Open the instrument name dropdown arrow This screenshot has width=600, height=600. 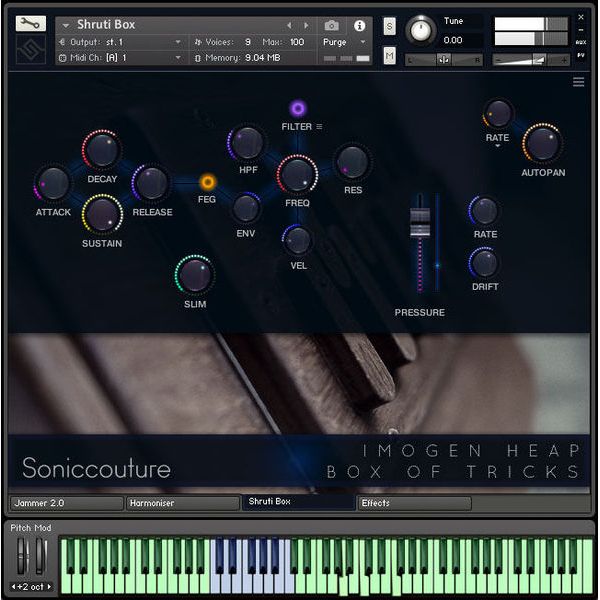tap(65, 26)
